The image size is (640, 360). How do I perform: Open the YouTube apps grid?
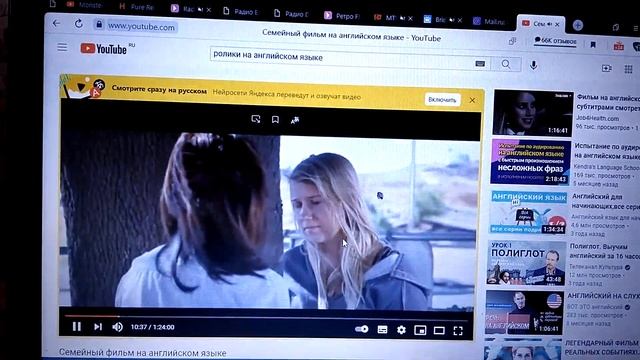click(x=628, y=69)
